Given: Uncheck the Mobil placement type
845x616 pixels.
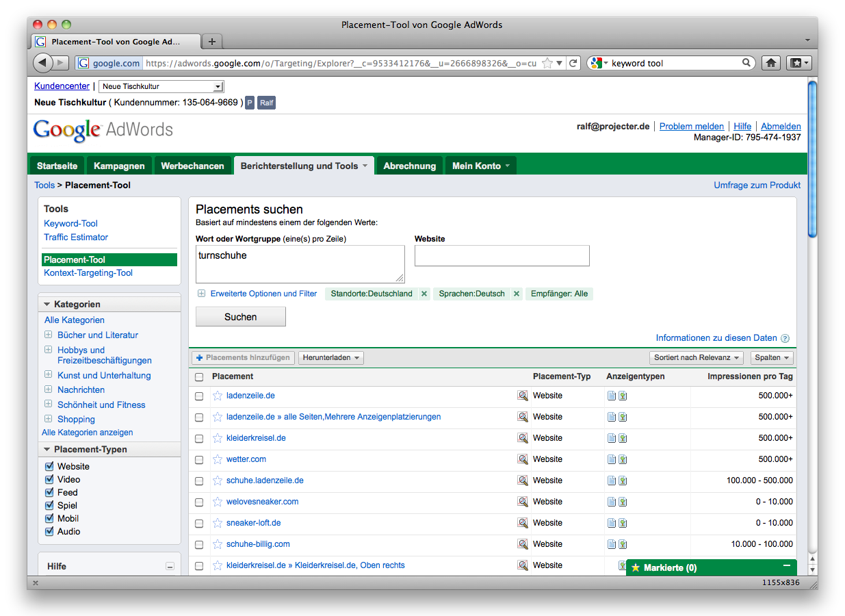Looking at the screenshot, I should coord(49,518).
